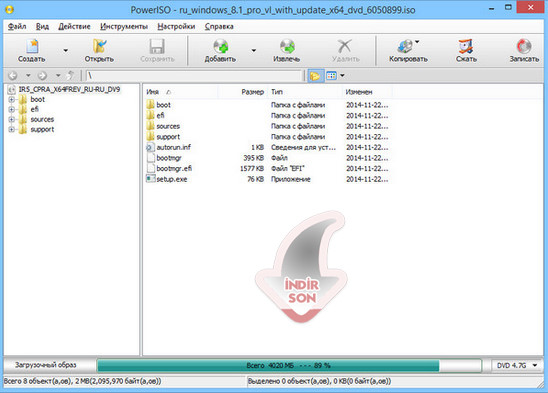548x393 pixels.
Task: Expand the support folder in tree
Action: point(12,130)
